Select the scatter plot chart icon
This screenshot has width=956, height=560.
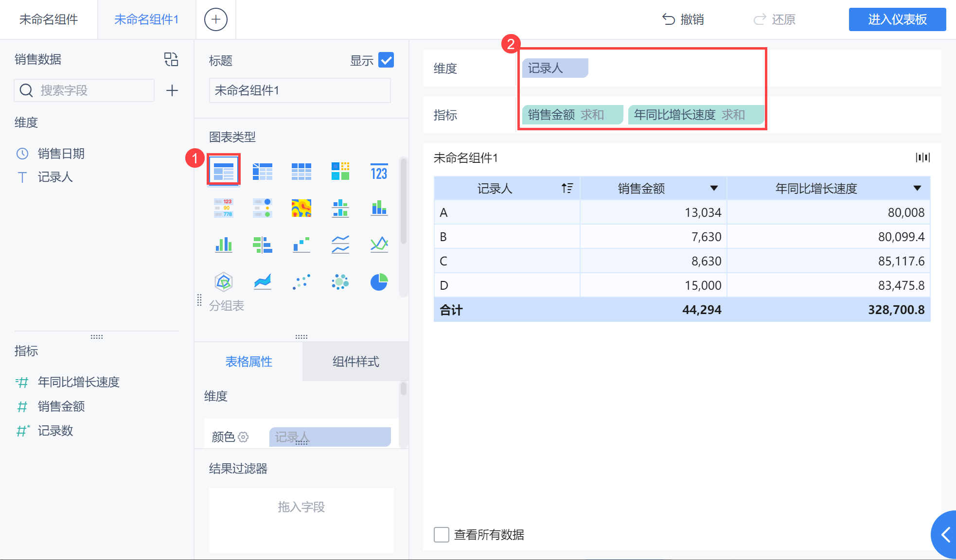(301, 281)
